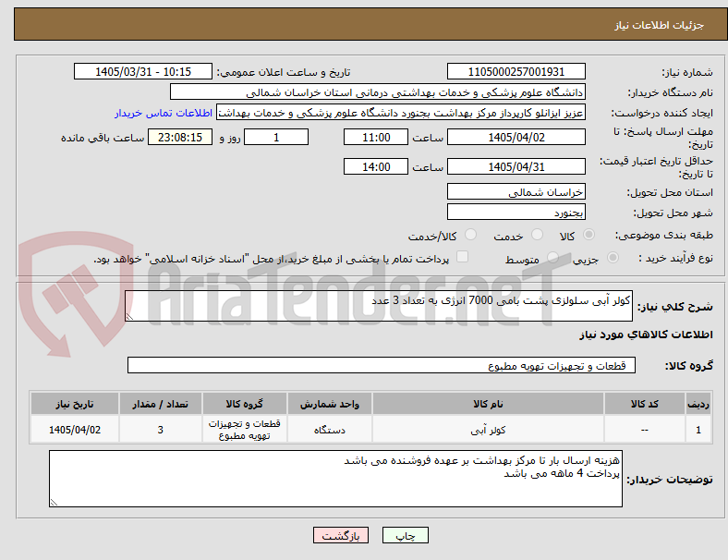
Task: Click the گروه کالا column header in table
Action: point(244,404)
